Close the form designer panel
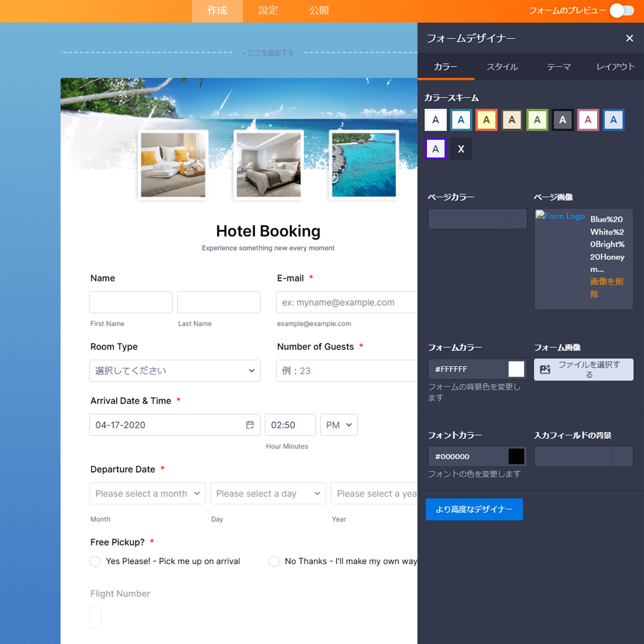Viewport: 644px width, 644px height. (629, 39)
